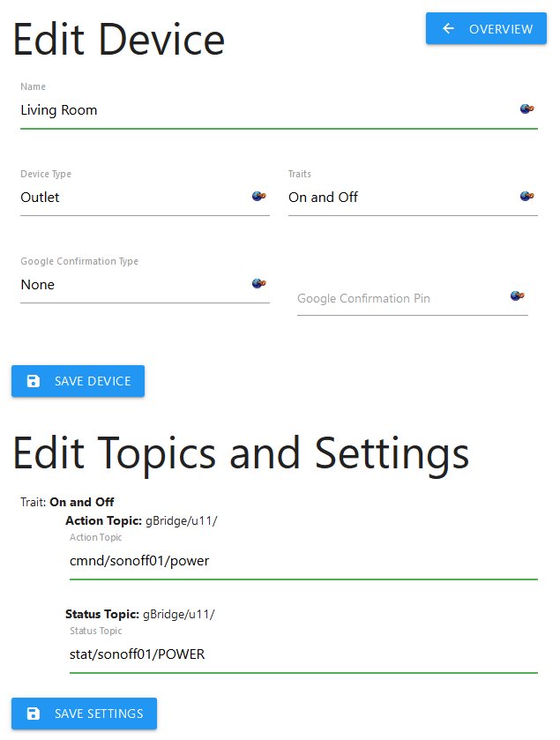Click the floppy disk icon on Save Settings
The image size is (560, 740).
point(34,714)
